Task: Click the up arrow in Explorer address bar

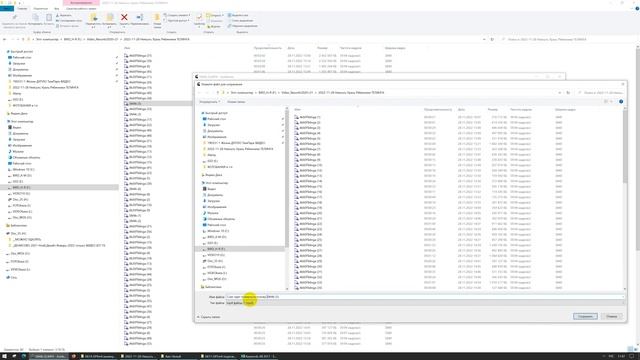Action: (x=23, y=39)
